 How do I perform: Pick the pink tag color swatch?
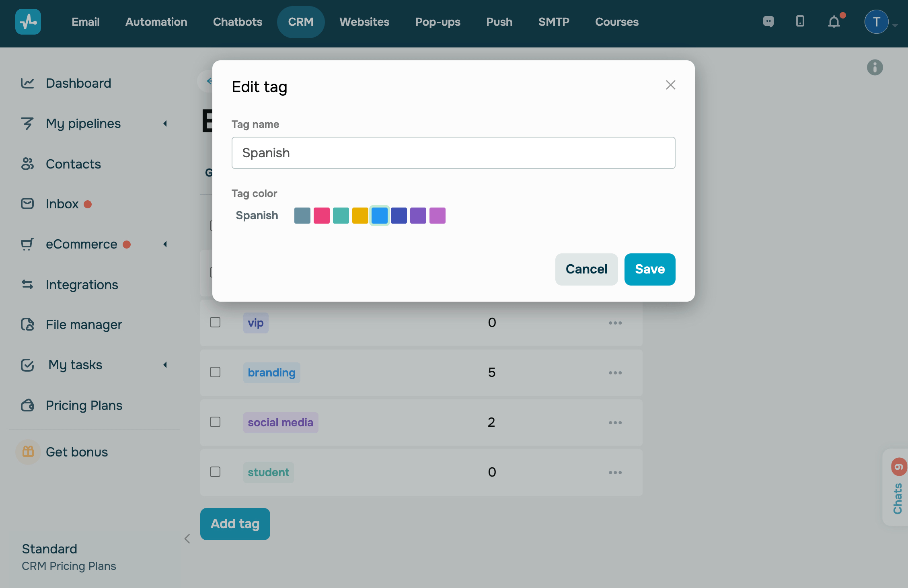pyautogui.click(x=321, y=216)
